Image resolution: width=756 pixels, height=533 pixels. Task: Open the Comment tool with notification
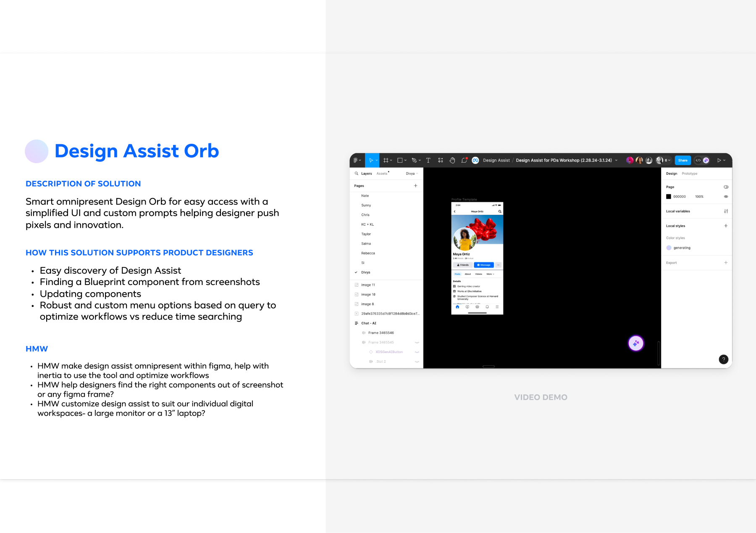point(464,160)
